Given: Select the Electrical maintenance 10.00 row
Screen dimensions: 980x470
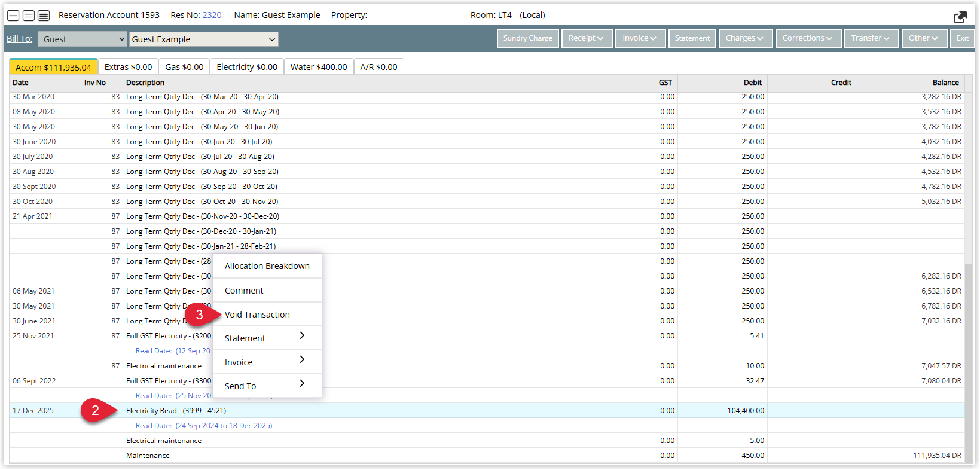Looking at the screenshot, I should (487, 366).
